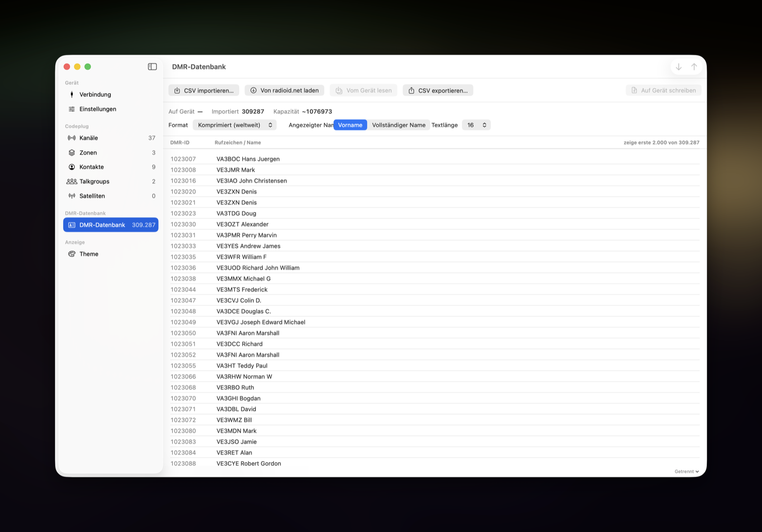
Task: Select row VE3MDN Mark
Action: (x=435, y=431)
